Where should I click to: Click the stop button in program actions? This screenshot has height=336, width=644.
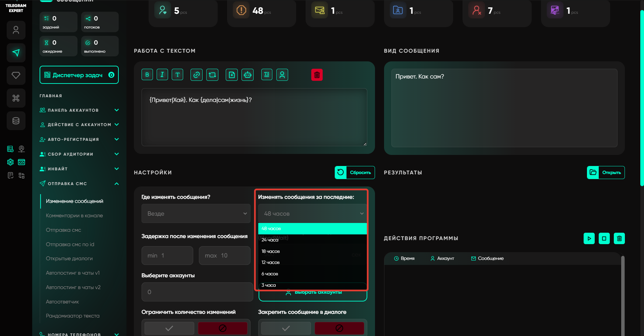click(x=604, y=238)
